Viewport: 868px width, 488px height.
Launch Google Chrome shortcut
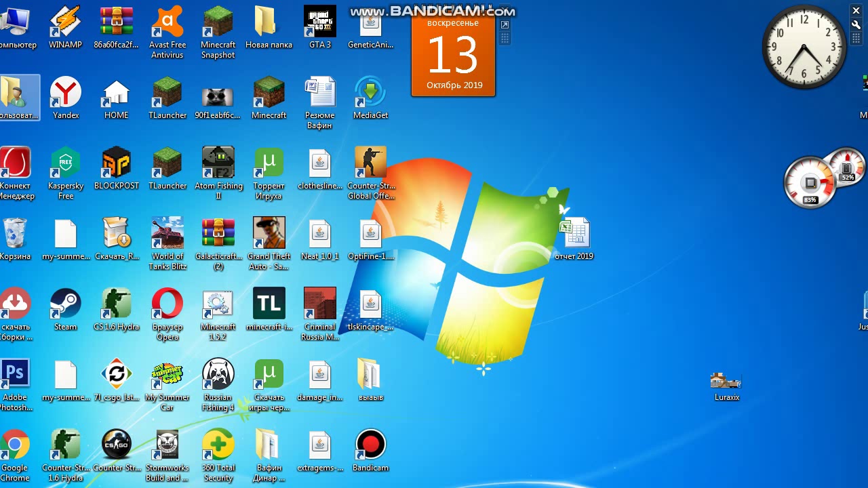[x=15, y=455]
